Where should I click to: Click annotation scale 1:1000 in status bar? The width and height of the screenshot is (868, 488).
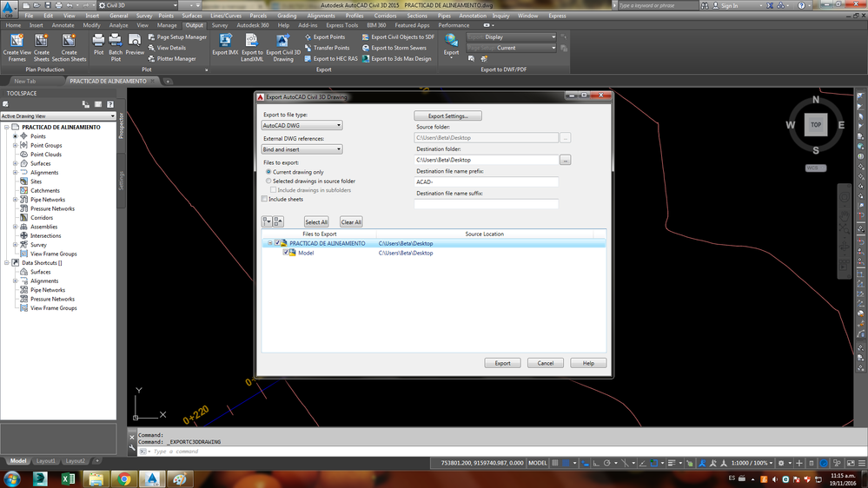tap(752, 463)
